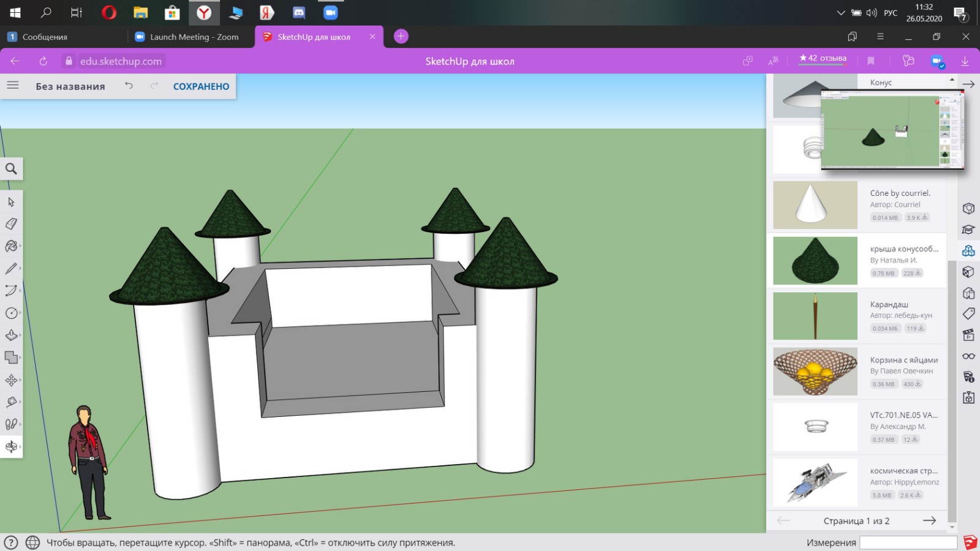Switch to Launch Meeting - Zoom tab

pyautogui.click(x=190, y=37)
